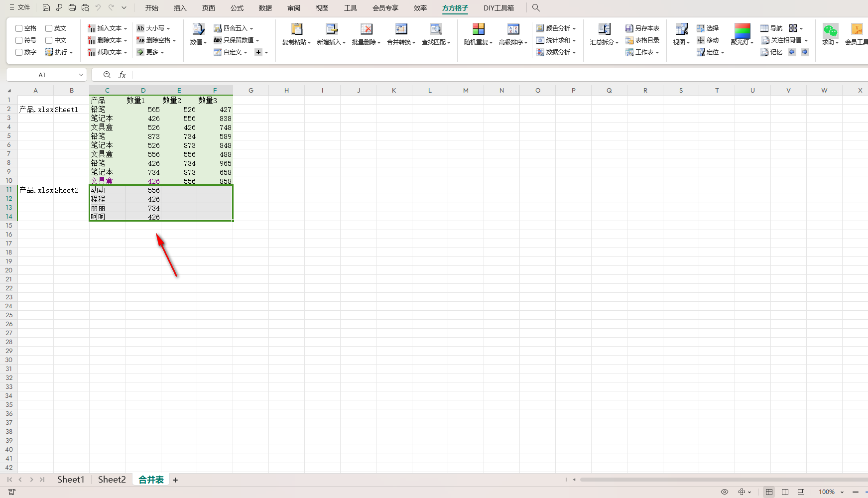Open the Sheet2 worksheet tab
868x498 pixels.
click(x=112, y=480)
